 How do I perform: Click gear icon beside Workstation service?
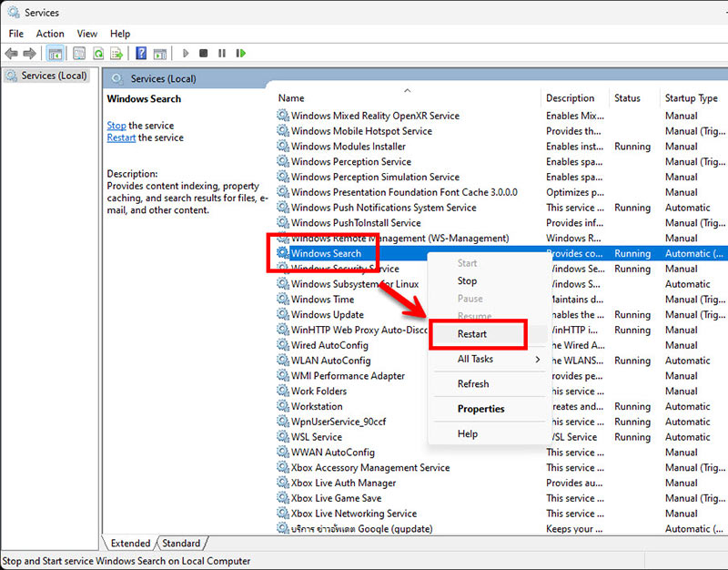click(x=283, y=406)
